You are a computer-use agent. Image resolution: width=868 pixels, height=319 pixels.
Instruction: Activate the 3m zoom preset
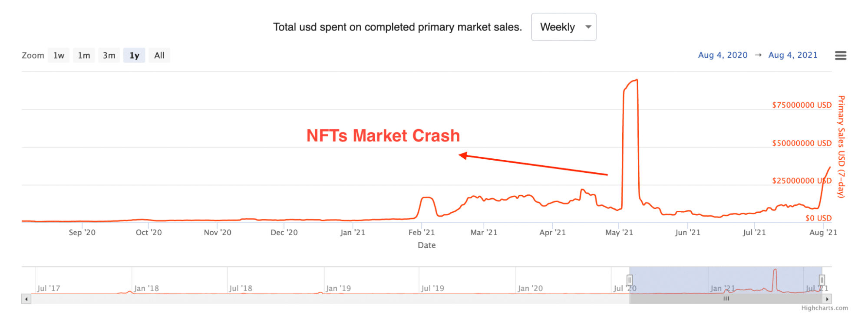click(x=109, y=55)
